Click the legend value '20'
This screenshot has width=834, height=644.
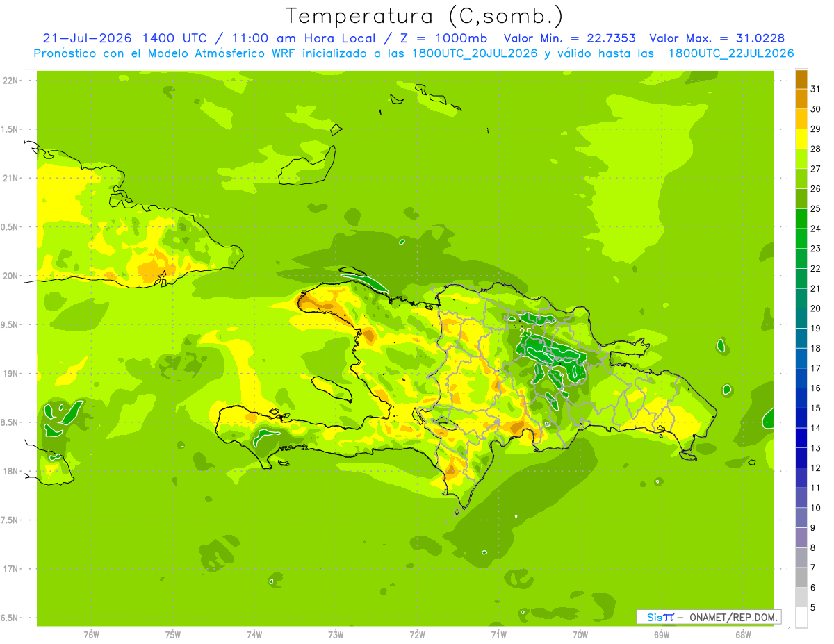[x=815, y=308]
